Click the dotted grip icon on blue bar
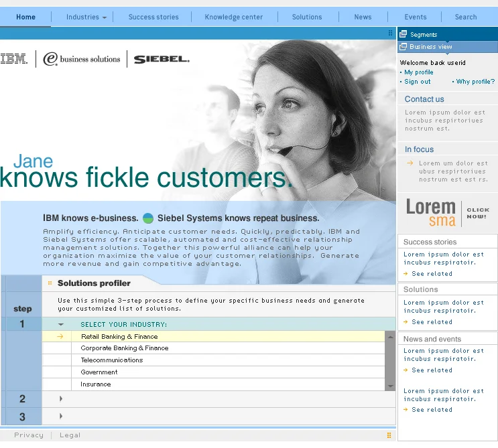 [x=390, y=33]
